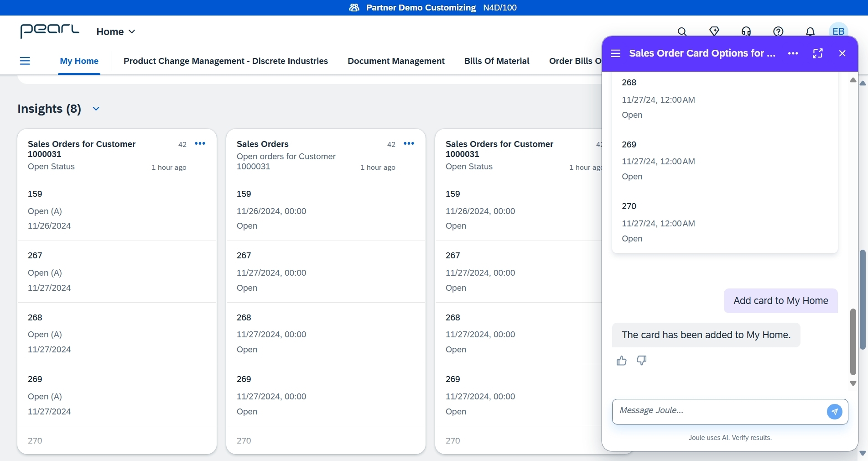Viewport: 868px width, 461px height.
Task: Click the diamond-shaped icon in the header
Action: (x=714, y=31)
